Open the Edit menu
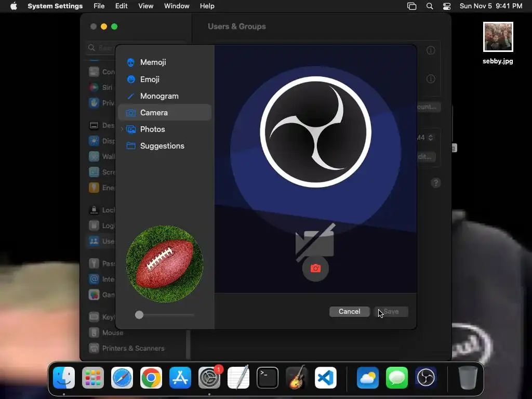Screen dimensions: 532x399 [121, 6]
